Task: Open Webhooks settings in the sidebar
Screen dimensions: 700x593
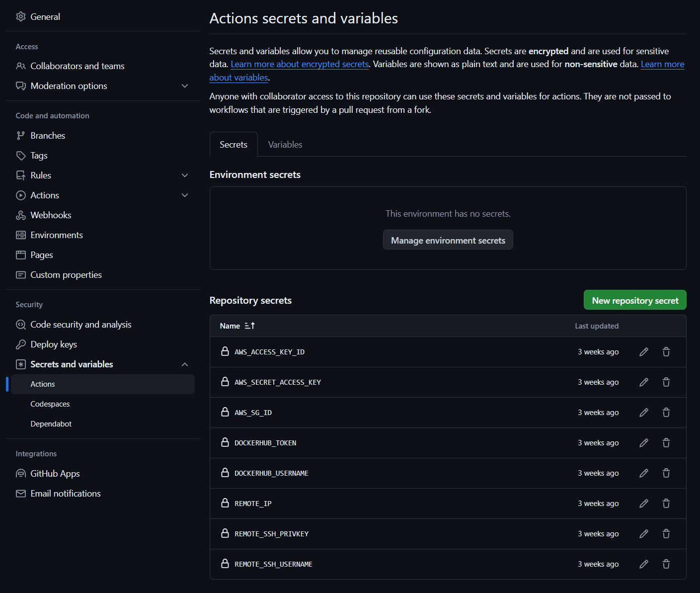Action: [x=51, y=215]
